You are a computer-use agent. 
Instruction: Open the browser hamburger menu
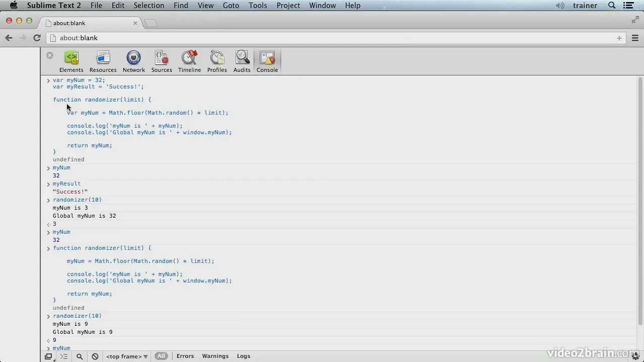(x=635, y=38)
